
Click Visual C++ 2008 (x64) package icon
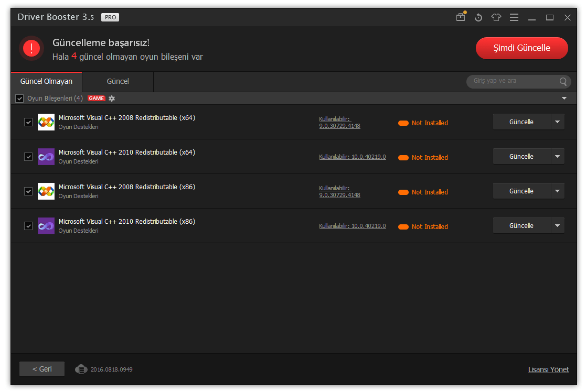tap(46, 122)
